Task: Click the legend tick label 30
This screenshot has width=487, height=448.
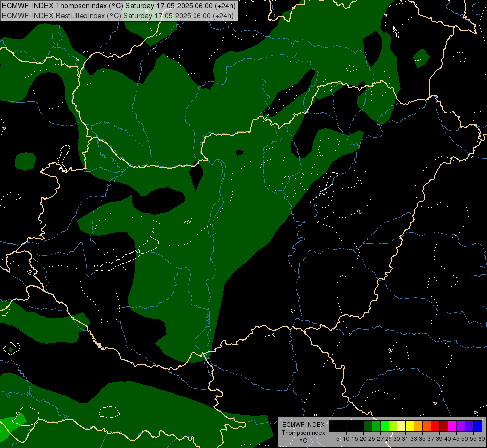Action: pyautogui.click(x=397, y=439)
